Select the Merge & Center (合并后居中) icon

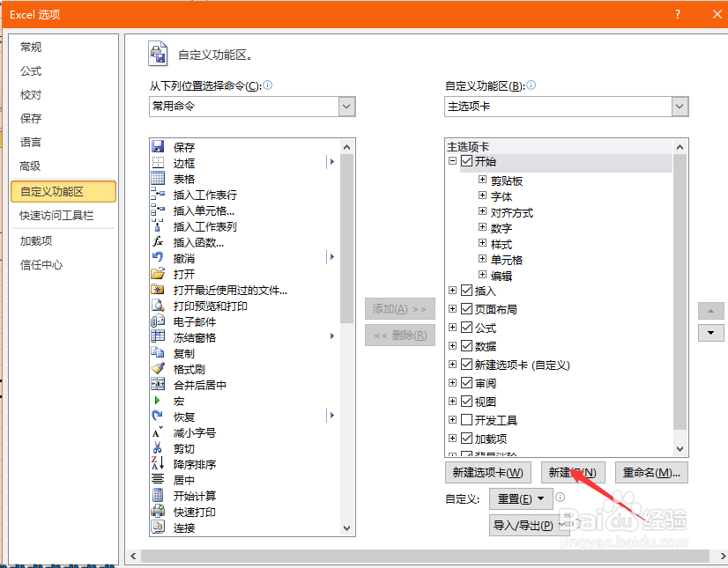click(158, 384)
